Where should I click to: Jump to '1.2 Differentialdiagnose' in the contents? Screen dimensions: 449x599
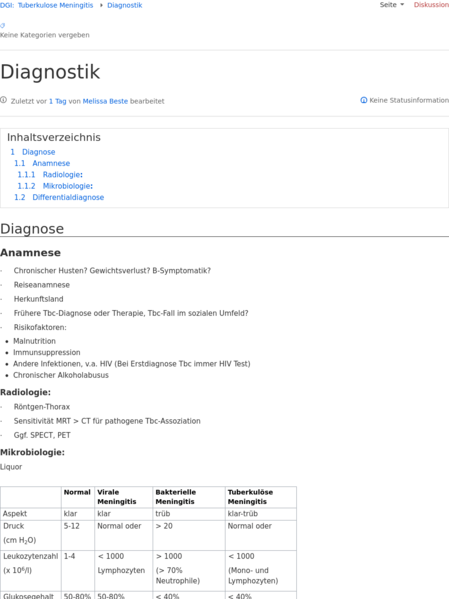click(x=59, y=198)
